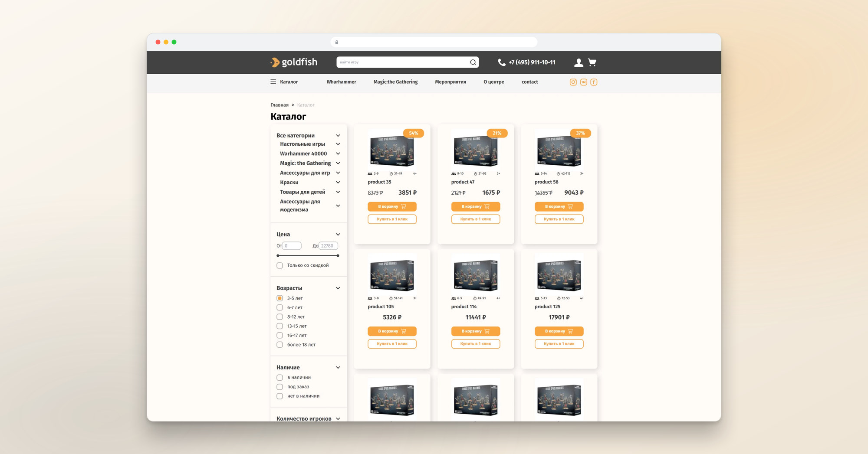Click the 37% discount badge on product 56
This screenshot has height=454, width=868.
(580, 133)
